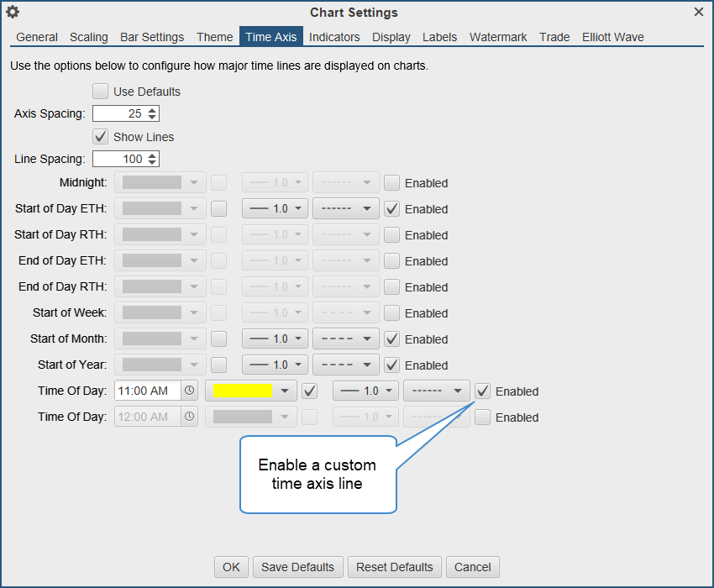The height and width of the screenshot is (588, 714).
Task: Close the Chart Settings dialog
Action: (x=699, y=12)
